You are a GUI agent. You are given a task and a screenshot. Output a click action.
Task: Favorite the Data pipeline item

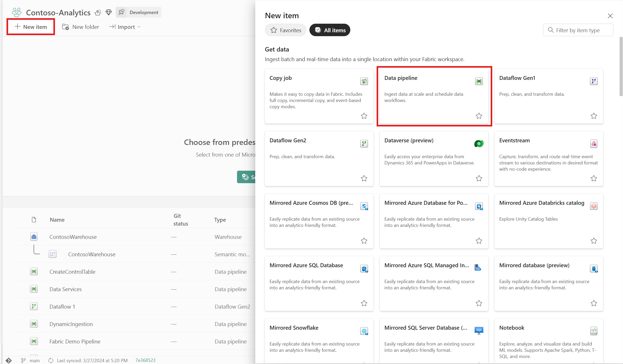click(x=479, y=116)
